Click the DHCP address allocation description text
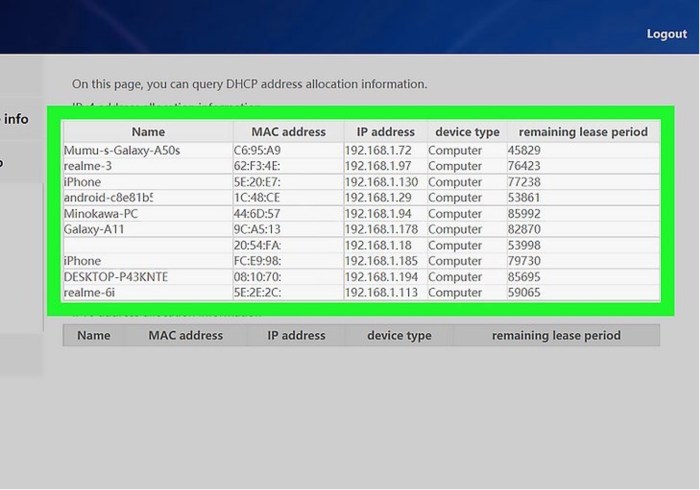 click(x=250, y=84)
